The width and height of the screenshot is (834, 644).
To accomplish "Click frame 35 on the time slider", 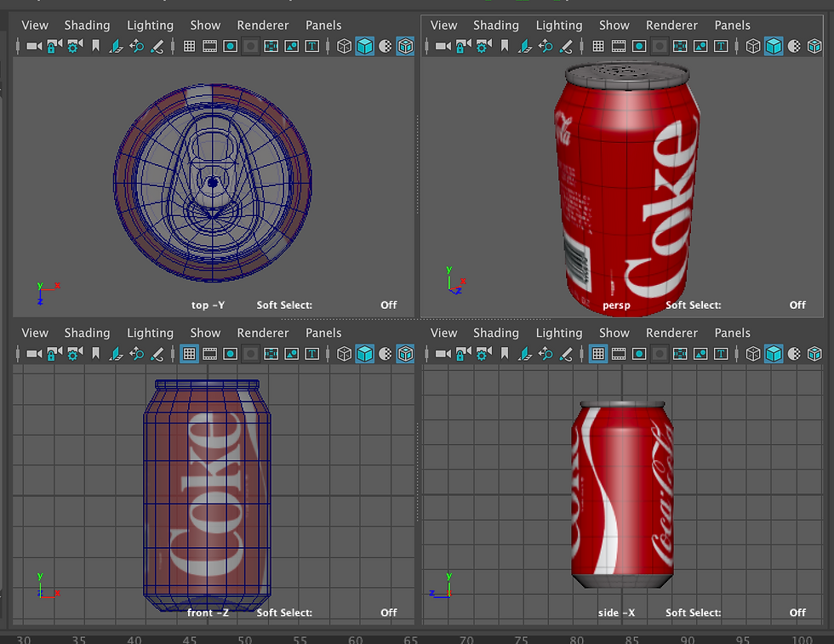I will pos(78,639).
